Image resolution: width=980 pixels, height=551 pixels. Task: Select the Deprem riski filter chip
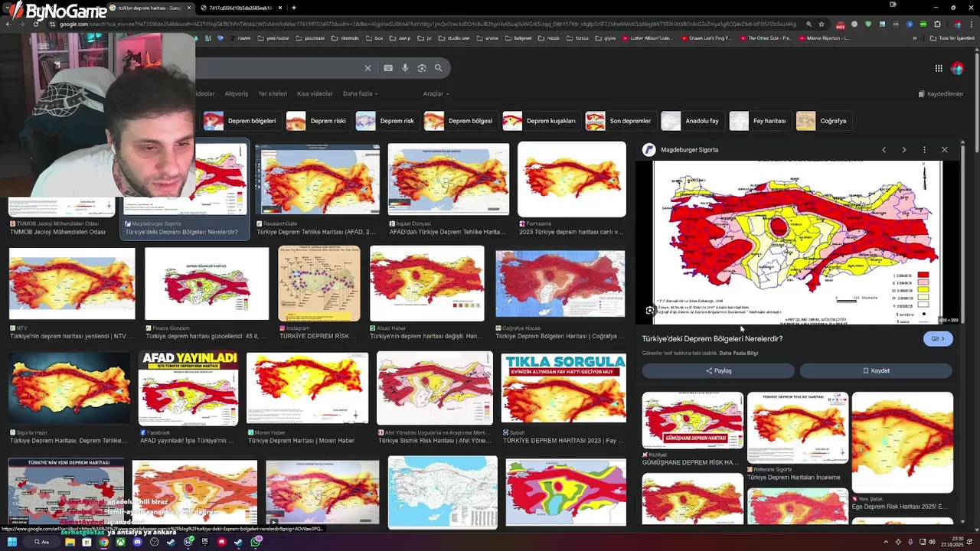(317, 121)
